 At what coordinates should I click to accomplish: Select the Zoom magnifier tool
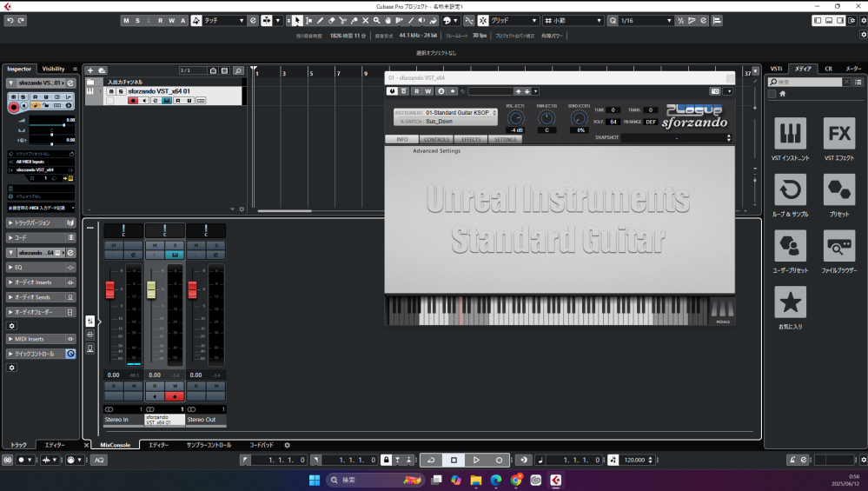[x=376, y=21]
